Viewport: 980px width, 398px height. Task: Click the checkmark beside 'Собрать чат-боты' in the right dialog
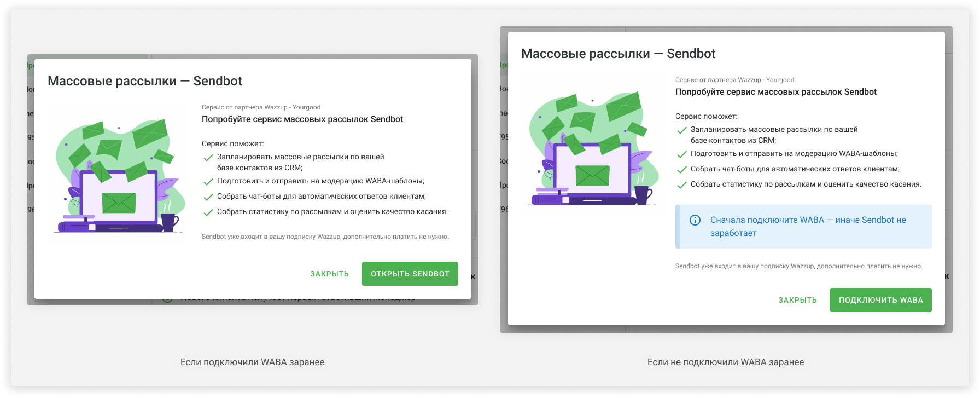681,170
